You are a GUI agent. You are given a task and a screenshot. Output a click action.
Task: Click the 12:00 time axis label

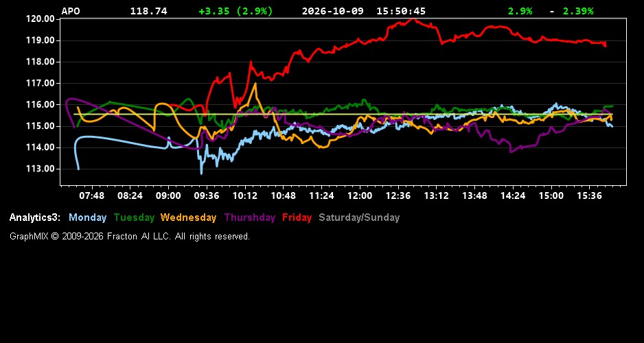pyautogui.click(x=360, y=196)
